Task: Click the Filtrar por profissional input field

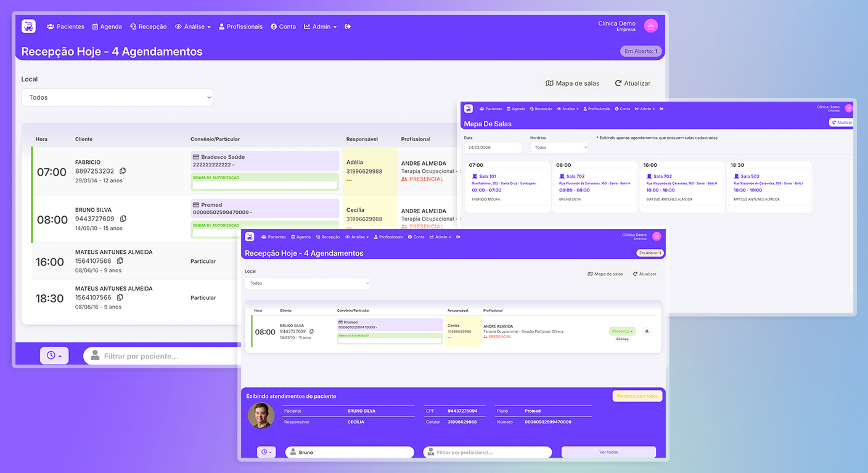Action: (x=487, y=452)
